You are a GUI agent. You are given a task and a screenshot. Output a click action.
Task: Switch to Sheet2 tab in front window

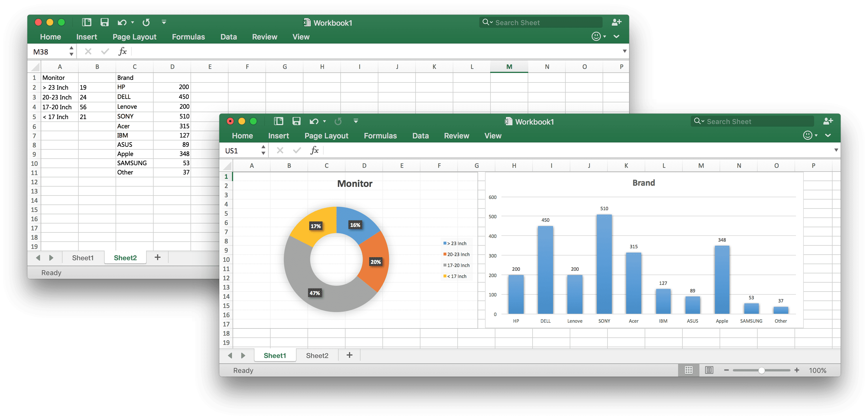pos(317,355)
